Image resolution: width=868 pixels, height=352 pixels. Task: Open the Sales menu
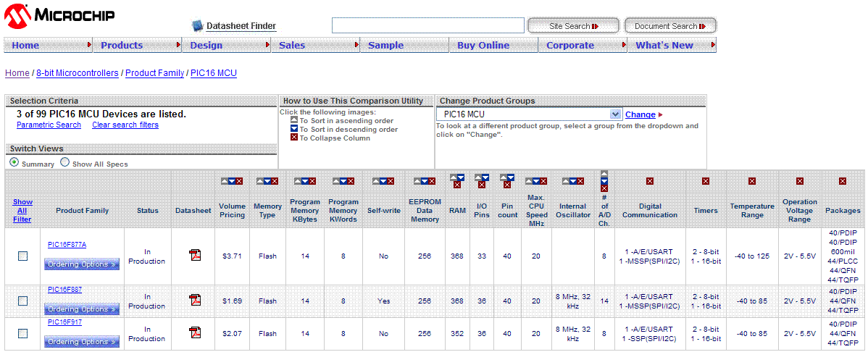pos(315,46)
